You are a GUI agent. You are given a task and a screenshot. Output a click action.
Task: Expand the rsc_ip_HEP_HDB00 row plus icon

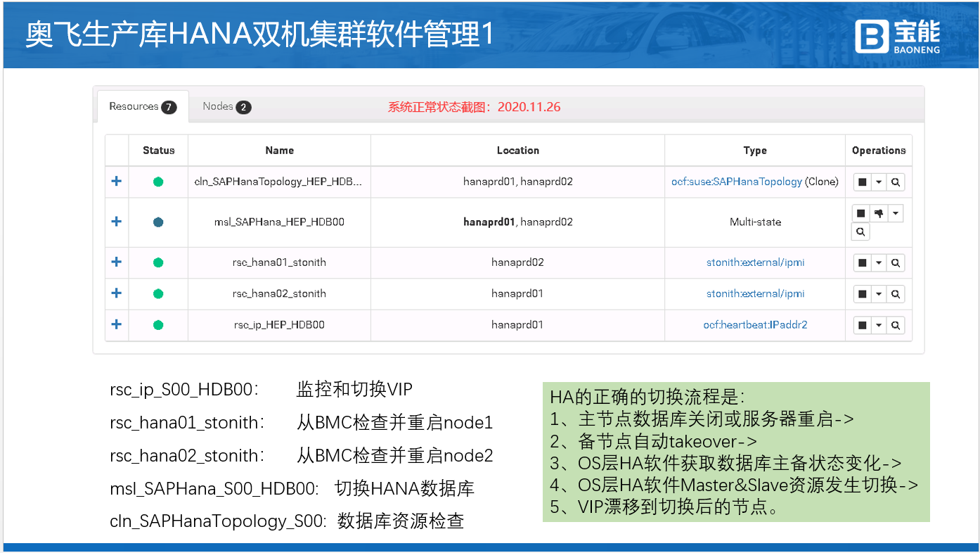(117, 324)
